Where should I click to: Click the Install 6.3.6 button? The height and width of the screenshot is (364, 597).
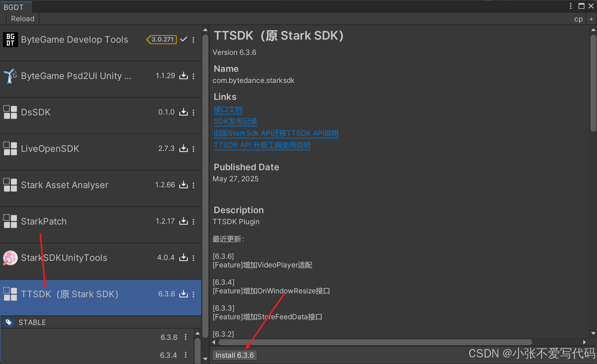tap(235, 355)
